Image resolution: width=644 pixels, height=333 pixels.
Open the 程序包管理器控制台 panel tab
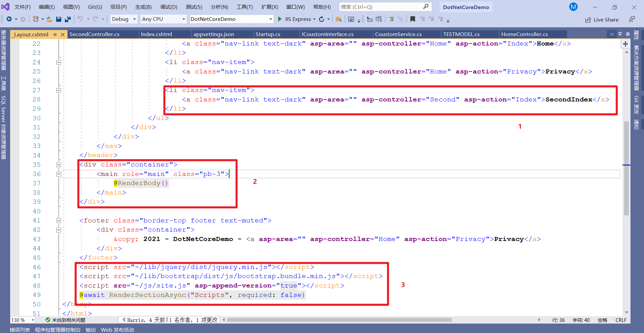point(58,330)
